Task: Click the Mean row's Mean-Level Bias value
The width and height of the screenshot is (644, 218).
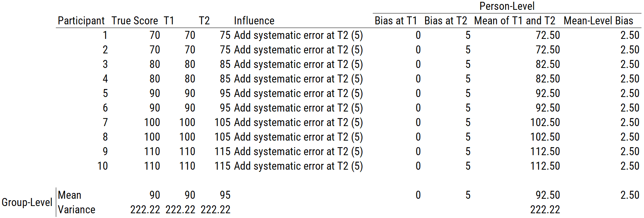Action: (x=629, y=195)
